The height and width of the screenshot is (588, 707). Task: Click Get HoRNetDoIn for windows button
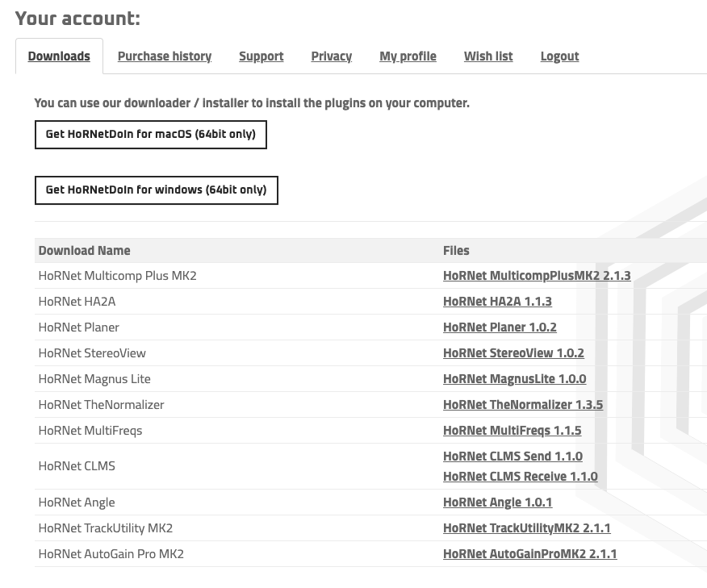156,190
